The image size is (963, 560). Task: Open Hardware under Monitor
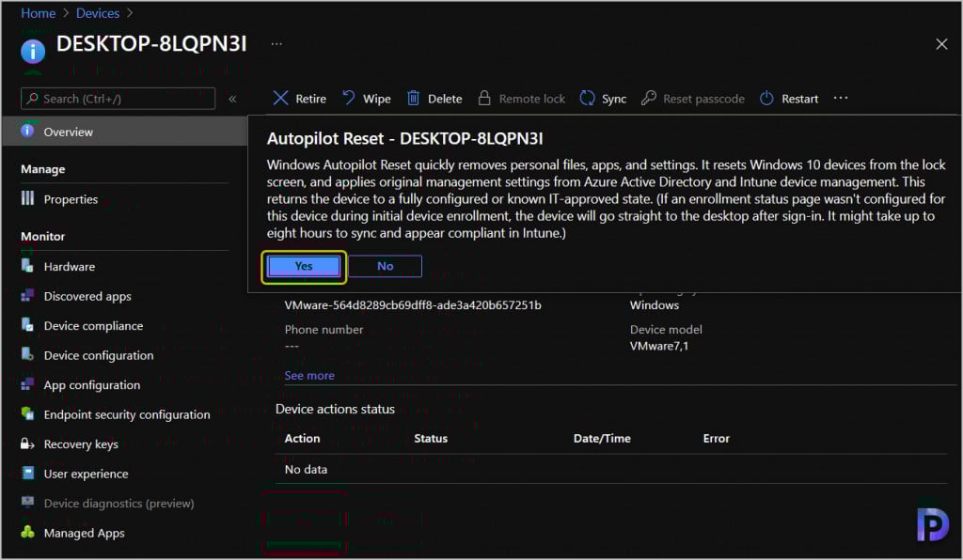point(70,267)
